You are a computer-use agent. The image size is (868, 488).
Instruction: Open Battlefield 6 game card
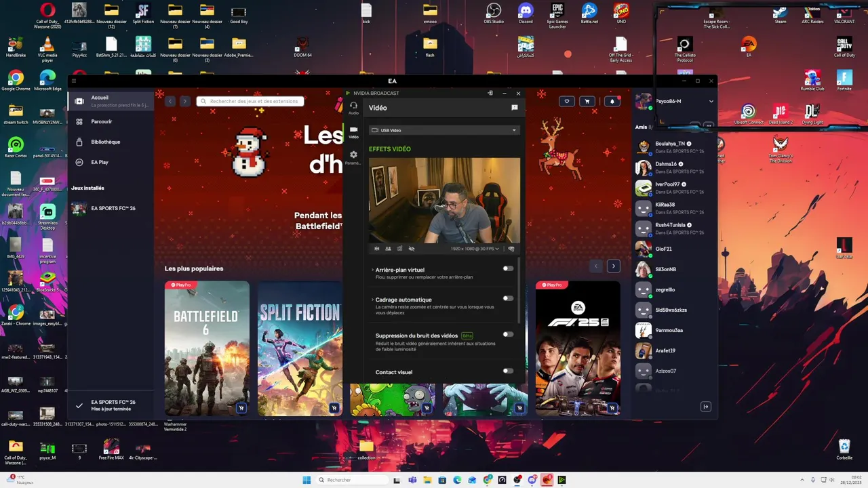(x=207, y=348)
